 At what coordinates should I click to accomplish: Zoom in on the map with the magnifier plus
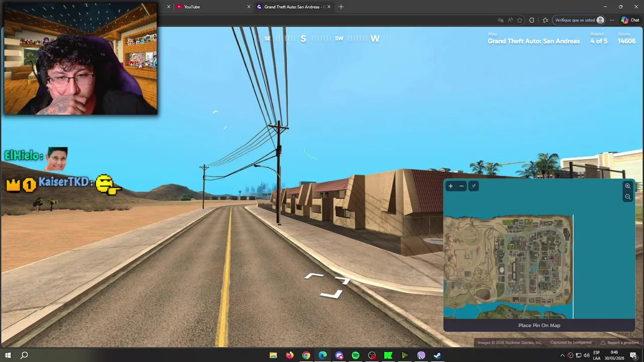click(x=627, y=186)
